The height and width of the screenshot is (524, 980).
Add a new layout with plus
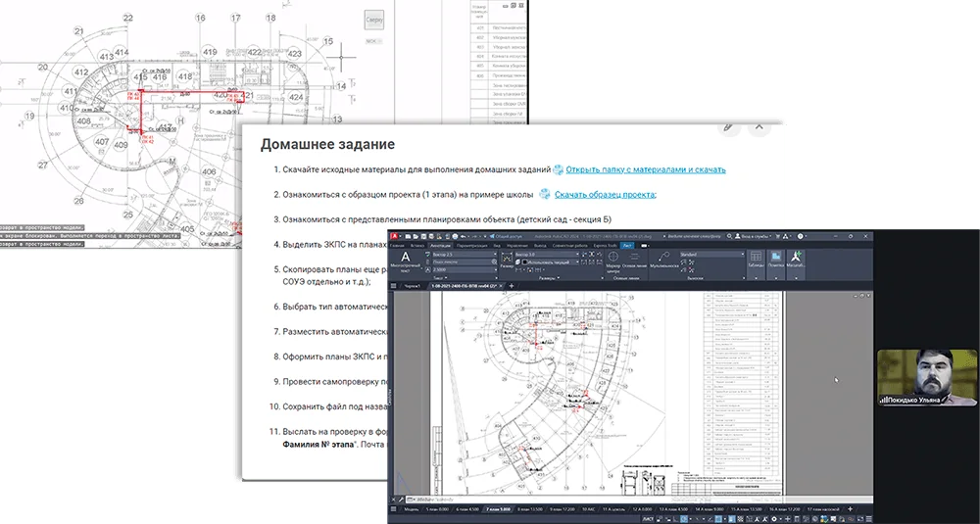click(x=850, y=509)
